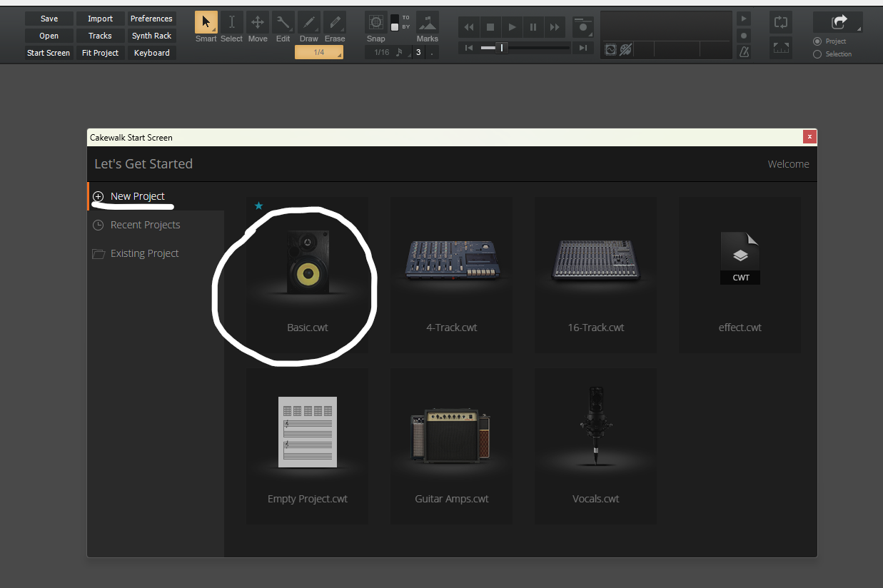Image resolution: width=883 pixels, height=588 pixels.
Task: Select the Smart tool
Action: coord(206,22)
